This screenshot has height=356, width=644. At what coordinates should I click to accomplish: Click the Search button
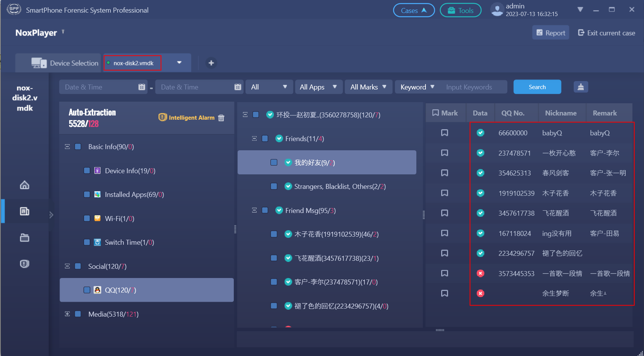pos(537,87)
